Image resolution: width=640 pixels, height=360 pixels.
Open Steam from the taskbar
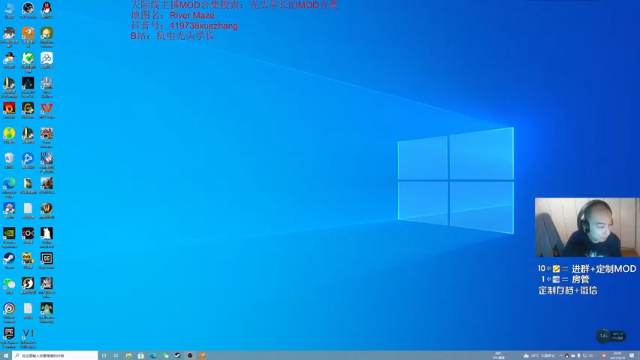coord(178,356)
